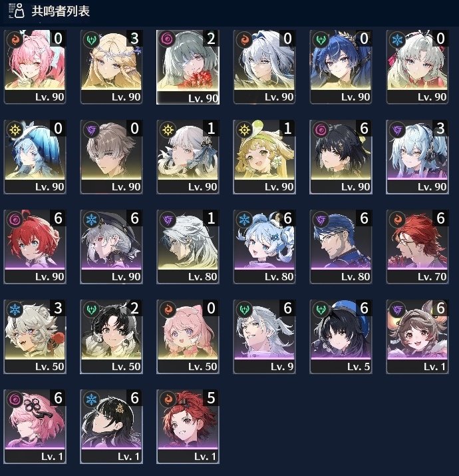Click the aero icon on blue-haired laurel character
Image resolution: width=459 pixels, height=476 pixels.
click(x=321, y=39)
